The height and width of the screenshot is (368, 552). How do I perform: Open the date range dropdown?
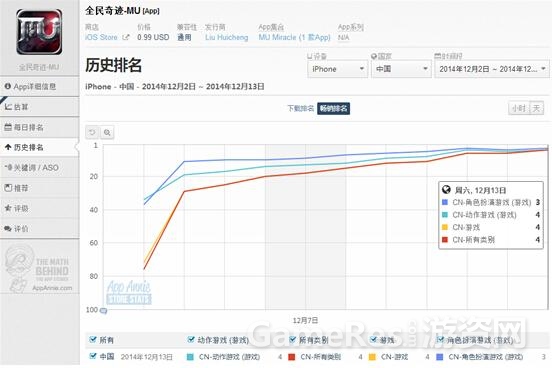pos(492,69)
